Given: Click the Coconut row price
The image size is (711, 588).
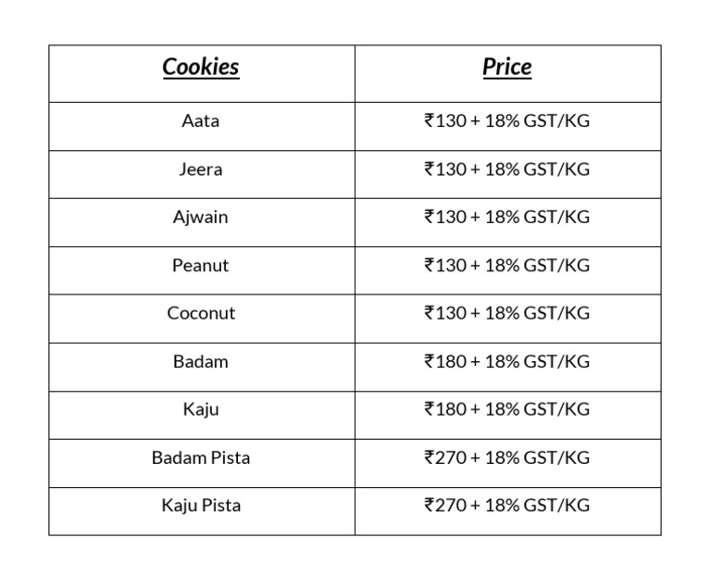Looking at the screenshot, I should 506,314.
